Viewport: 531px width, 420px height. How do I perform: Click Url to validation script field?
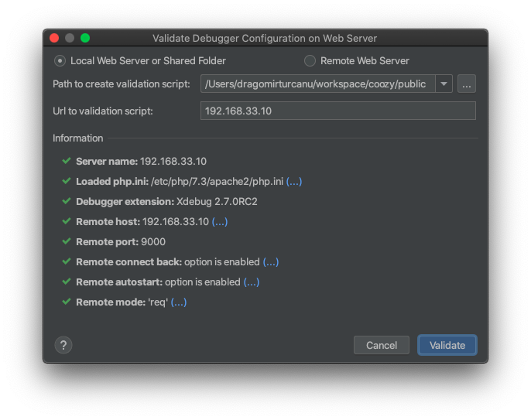[337, 111]
